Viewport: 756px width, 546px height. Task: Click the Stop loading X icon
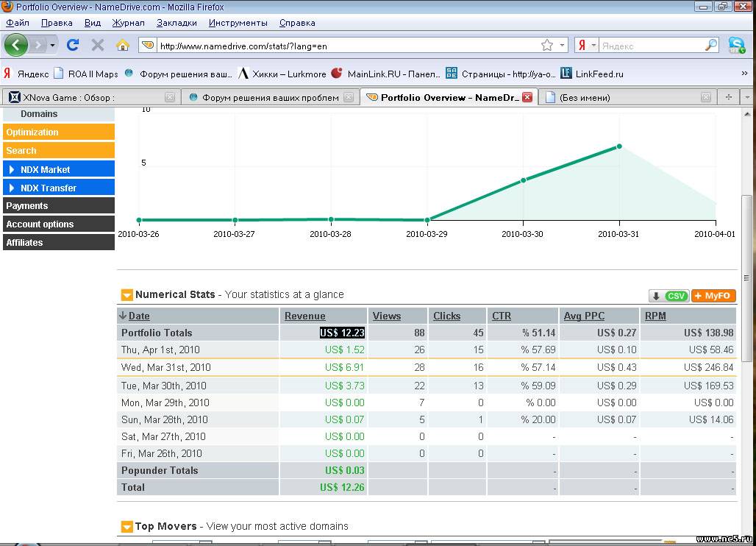tap(97, 45)
